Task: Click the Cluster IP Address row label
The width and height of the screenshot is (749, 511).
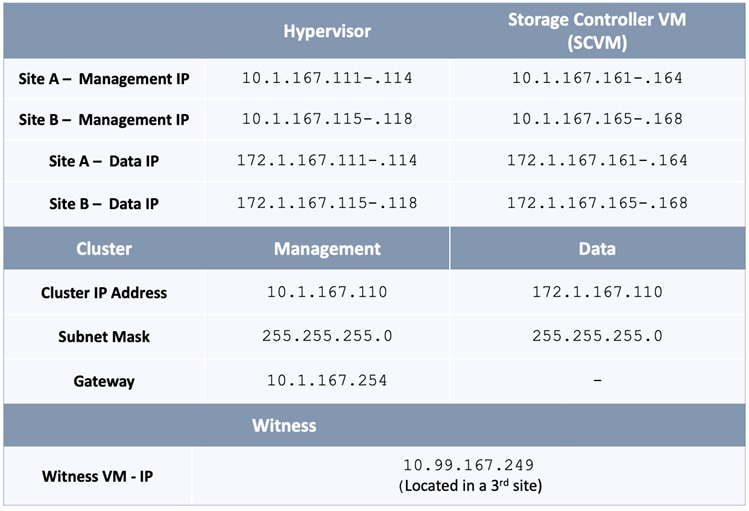Action: point(104,293)
